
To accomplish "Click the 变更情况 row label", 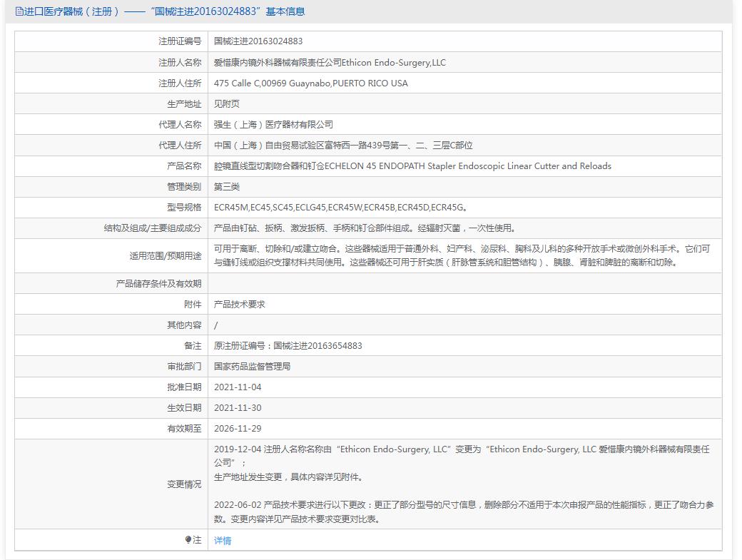I will point(184,484).
